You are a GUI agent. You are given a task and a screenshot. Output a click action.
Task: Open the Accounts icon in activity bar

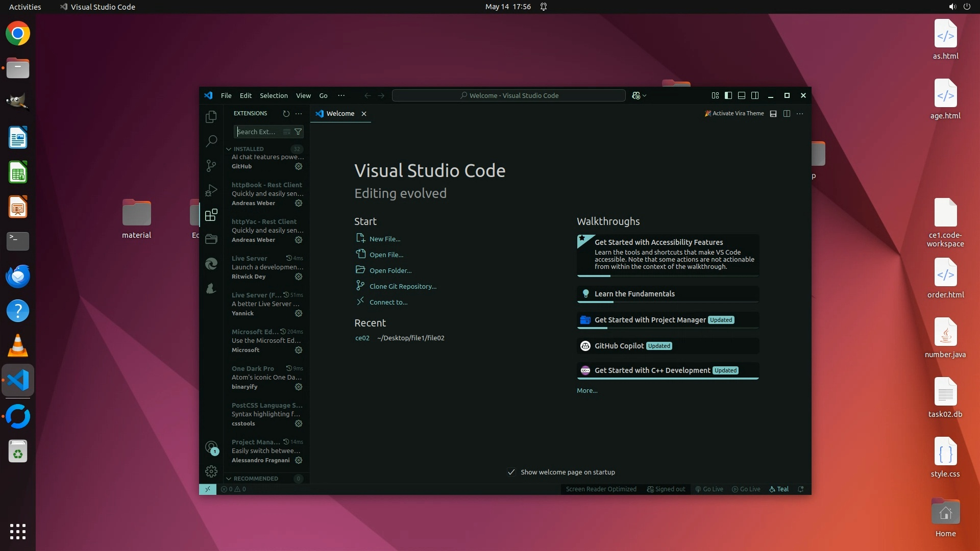(211, 447)
